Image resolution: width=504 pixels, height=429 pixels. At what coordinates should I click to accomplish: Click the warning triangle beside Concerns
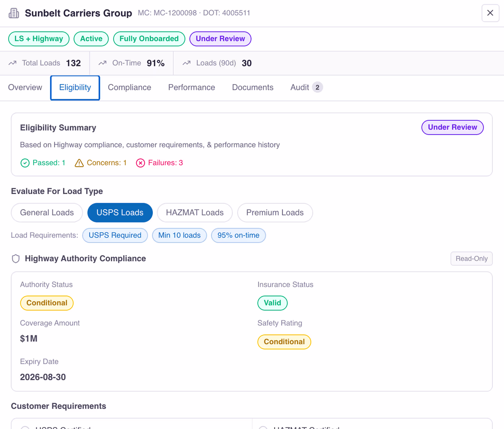(79, 163)
